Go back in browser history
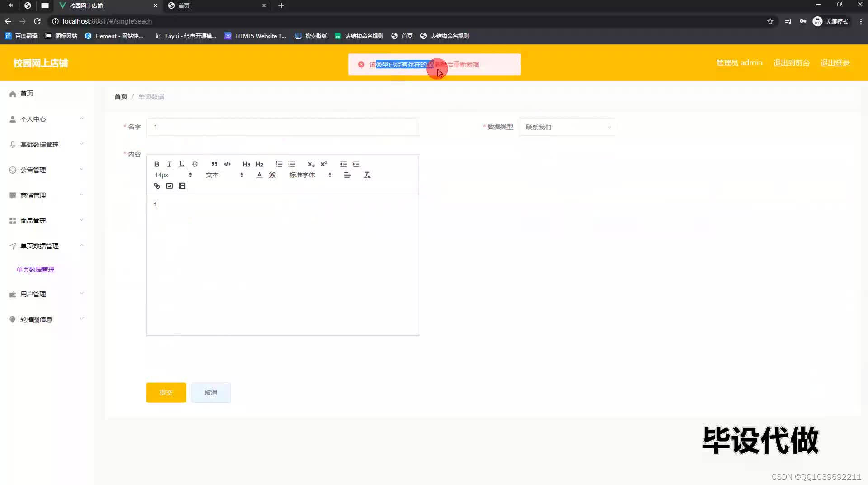868x485 pixels. [x=8, y=21]
